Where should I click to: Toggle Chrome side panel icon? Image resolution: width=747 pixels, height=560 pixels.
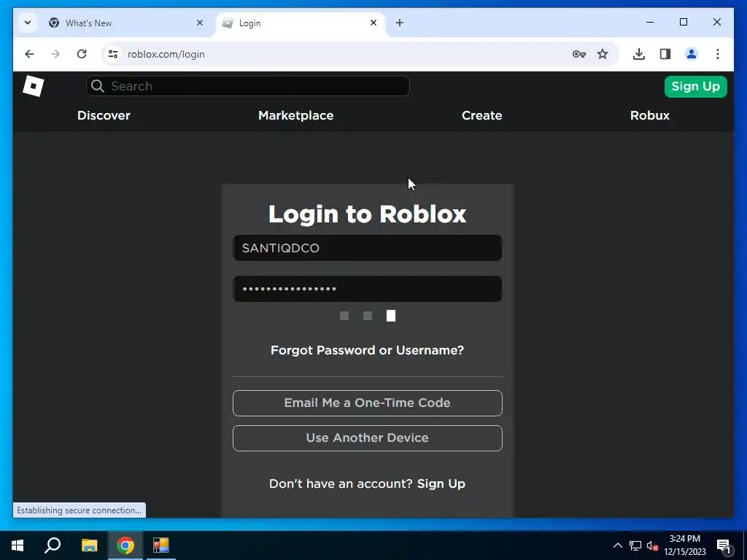pos(665,54)
